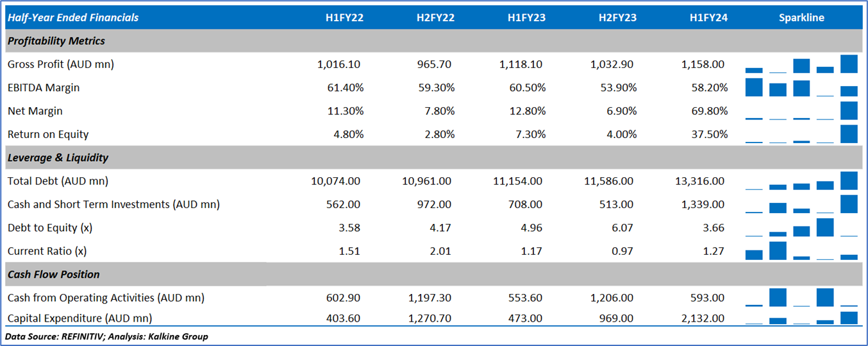Click the Gross Profit sparkline chart
868x346 pixels.
(x=801, y=64)
